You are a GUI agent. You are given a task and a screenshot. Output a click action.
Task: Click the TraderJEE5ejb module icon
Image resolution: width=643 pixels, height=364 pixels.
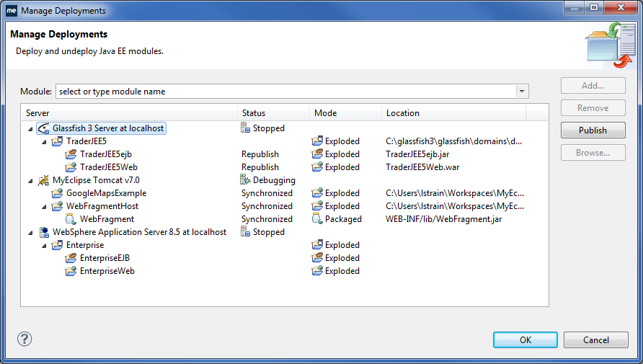[71, 154]
